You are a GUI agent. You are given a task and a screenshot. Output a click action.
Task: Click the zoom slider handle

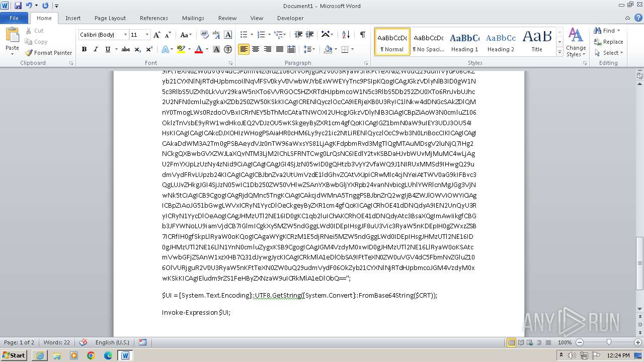click(609, 342)
